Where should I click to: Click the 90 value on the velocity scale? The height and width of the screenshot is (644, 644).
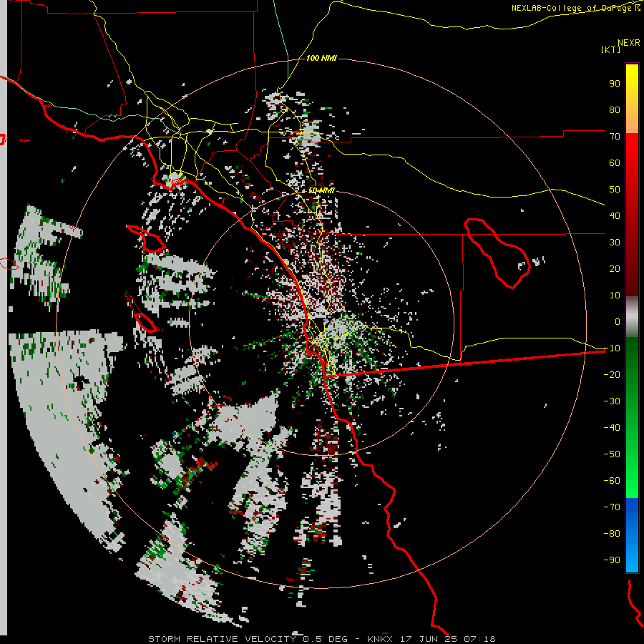coord(615,84)
